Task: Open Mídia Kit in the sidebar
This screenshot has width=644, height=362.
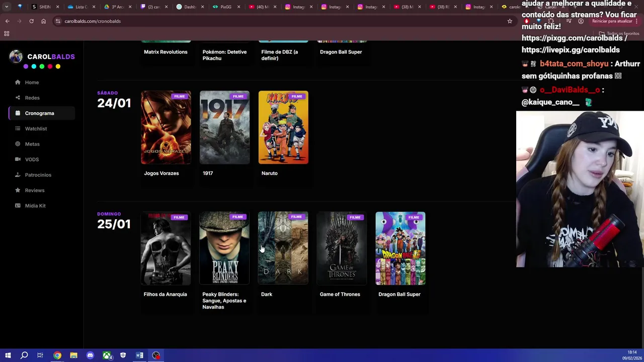Action: 41,206
